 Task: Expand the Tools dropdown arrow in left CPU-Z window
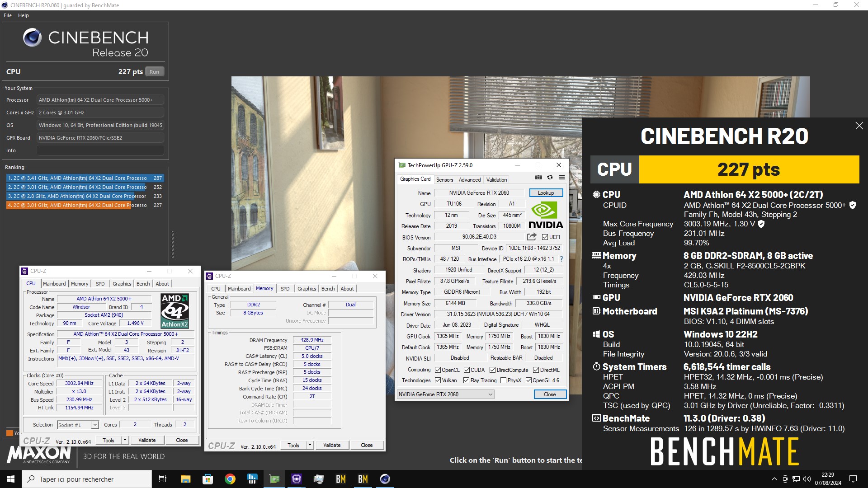tap(125, 440)
